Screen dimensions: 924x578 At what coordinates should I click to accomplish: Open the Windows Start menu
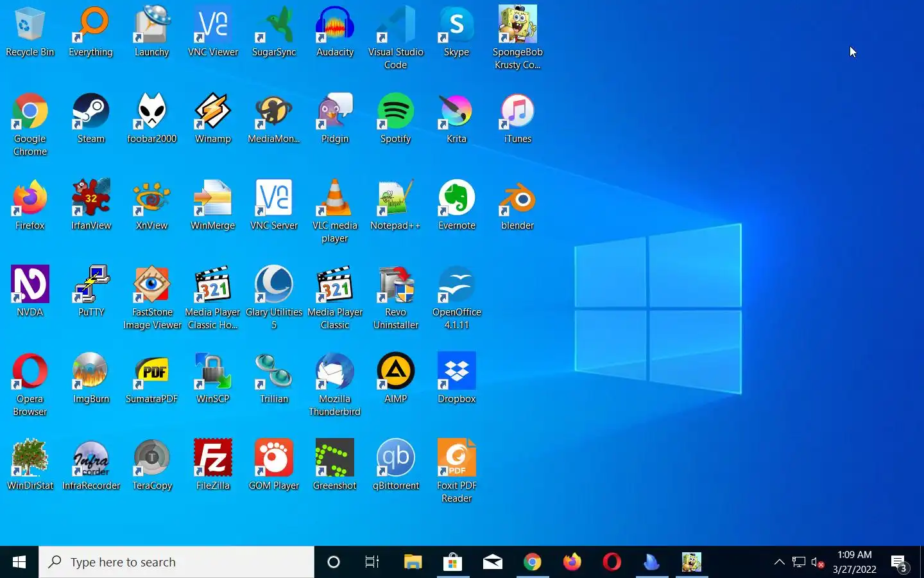19,562
